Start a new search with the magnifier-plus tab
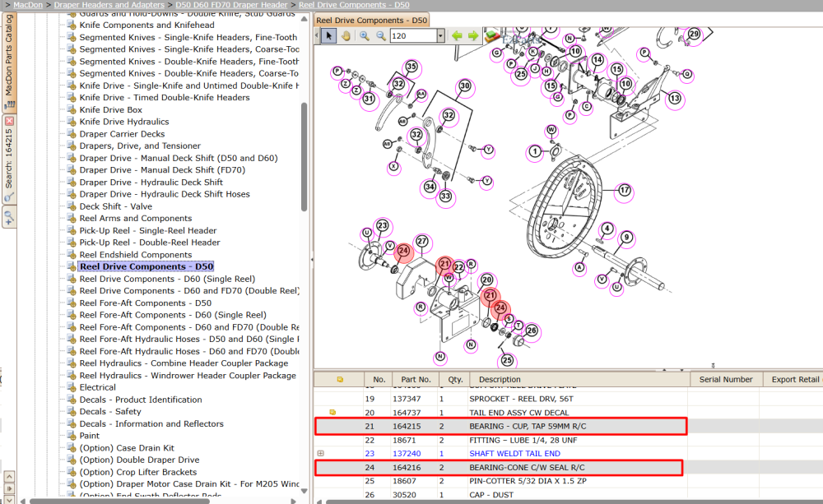 click(x=9, y=216)
